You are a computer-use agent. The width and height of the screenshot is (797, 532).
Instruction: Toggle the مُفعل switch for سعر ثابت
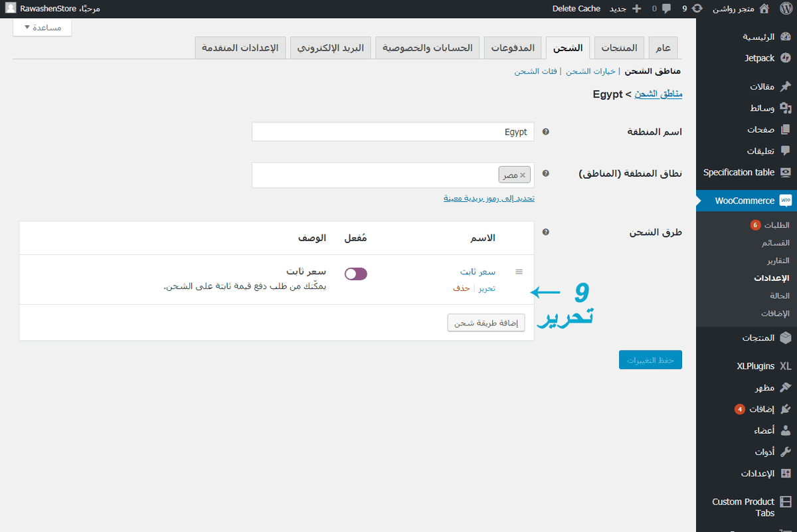point(356,274)
